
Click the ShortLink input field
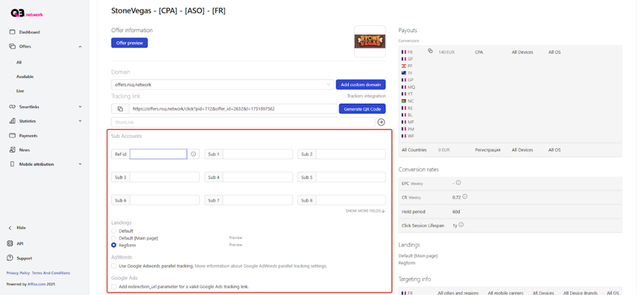pyautogui.click(x=243, y=122)
